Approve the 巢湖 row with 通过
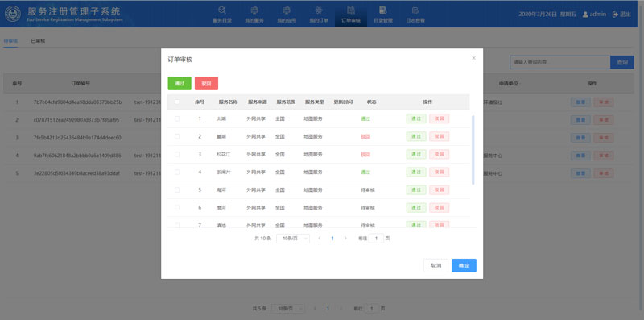 click(416, 136)
